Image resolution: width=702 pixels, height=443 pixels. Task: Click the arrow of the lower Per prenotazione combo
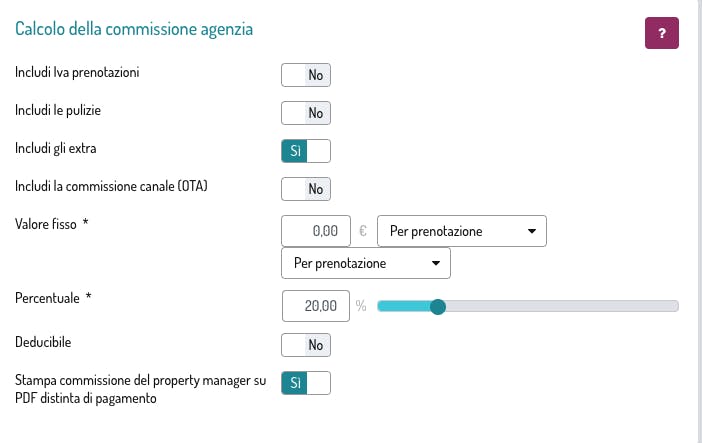point(436,263)
